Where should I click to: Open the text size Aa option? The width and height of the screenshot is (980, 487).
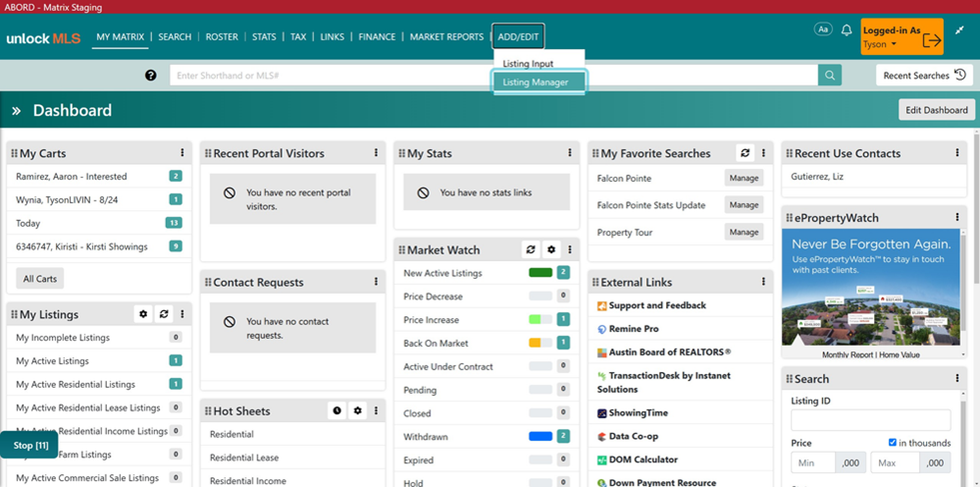coord(823,29)
